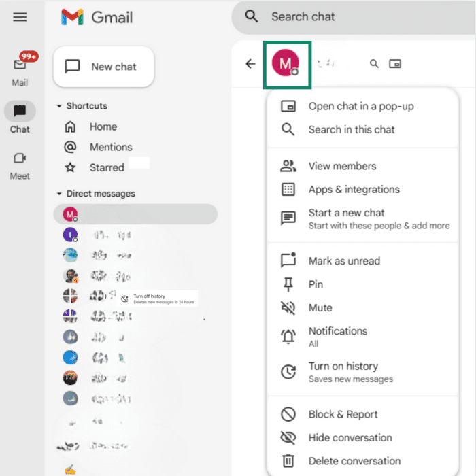Click the Saves new messages subtext
Viewport: 476px width, 476px height.
[x=351, y=379]
